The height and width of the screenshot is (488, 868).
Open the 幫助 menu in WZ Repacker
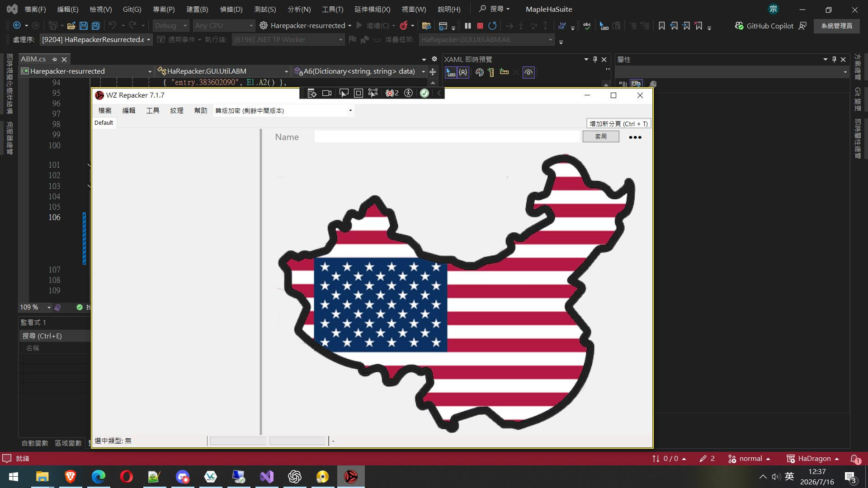201,111
